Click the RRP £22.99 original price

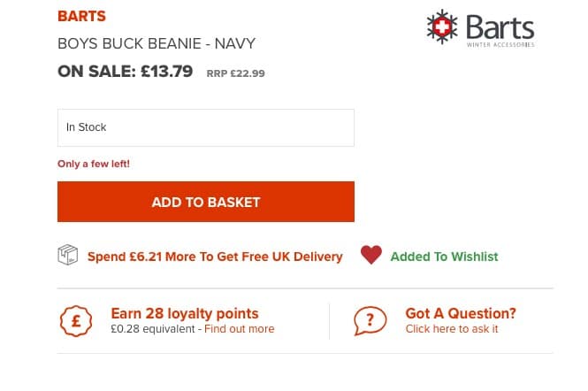point(236,73)
